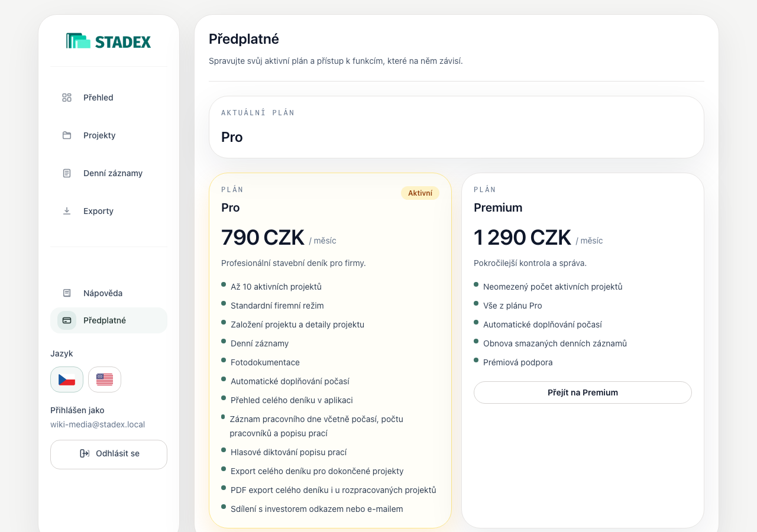Click the Přehled grid icon
The width and height of the screenshot is (757, 532).
67,98
